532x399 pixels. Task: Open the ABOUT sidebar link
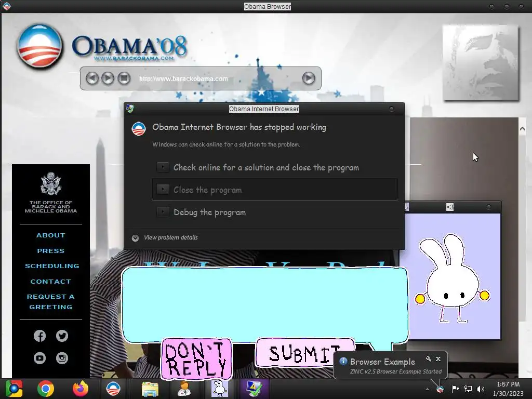51,235
